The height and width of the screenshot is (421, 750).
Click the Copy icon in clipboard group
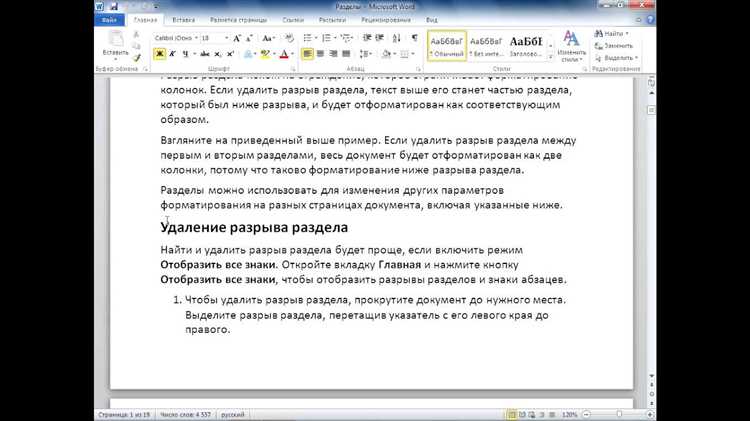(137, 46)
